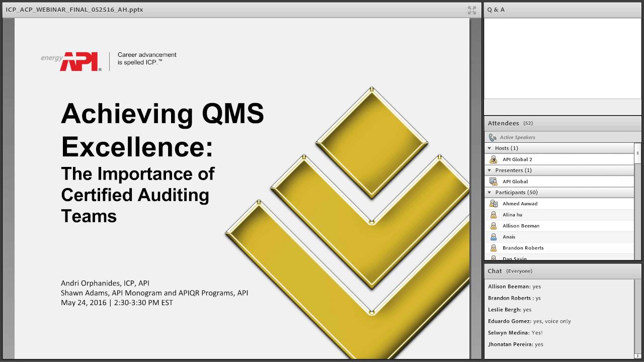This screenshot has height=362, width=644.
Task: Click the 'The Importance of Certified Auditing Teams' subtitle
Action: [x=138, y=195]
